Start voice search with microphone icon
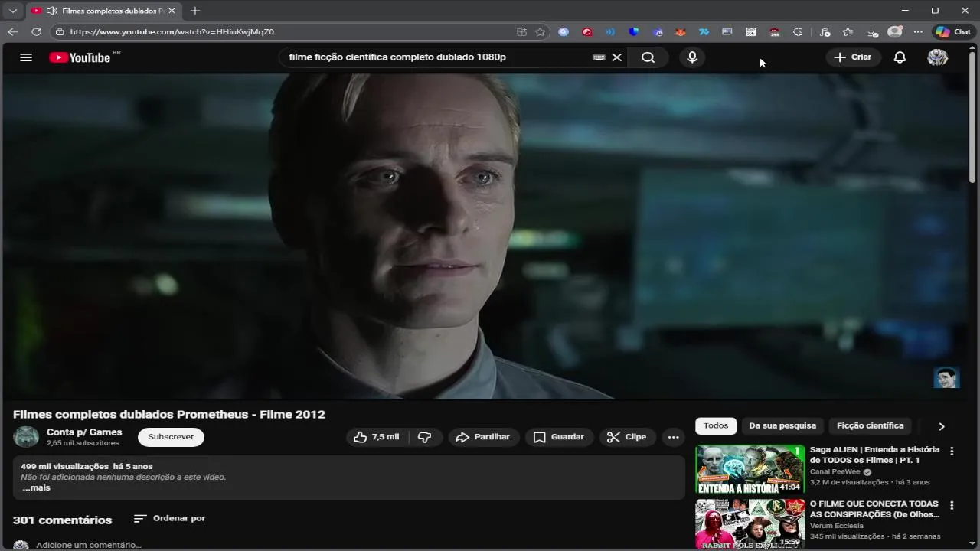 coord(692,57)
